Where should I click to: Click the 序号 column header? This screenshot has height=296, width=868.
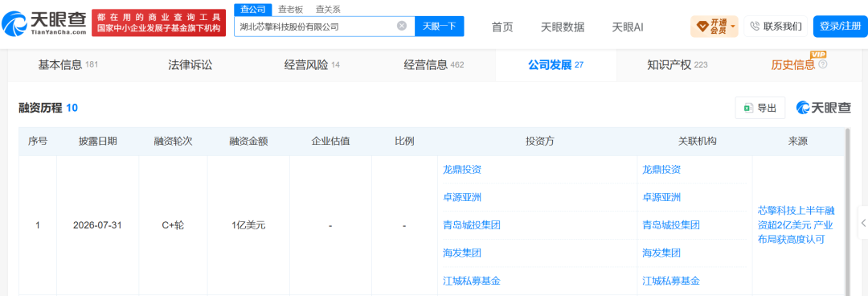[38, 142]
